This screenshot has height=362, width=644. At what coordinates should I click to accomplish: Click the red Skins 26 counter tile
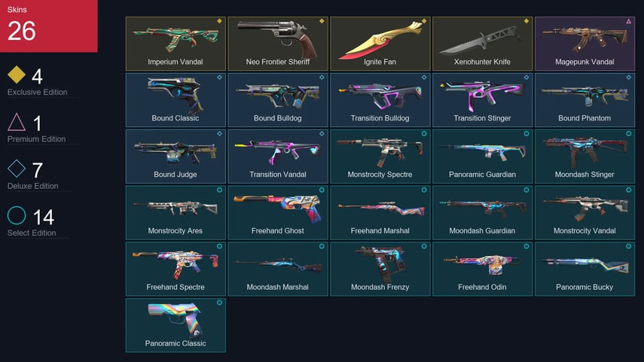(48, 26)
